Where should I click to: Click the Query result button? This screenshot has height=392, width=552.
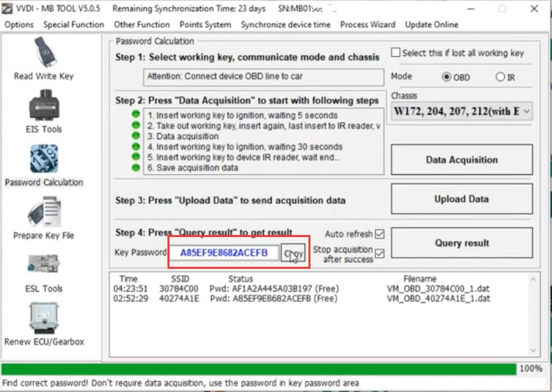(462, 242)
